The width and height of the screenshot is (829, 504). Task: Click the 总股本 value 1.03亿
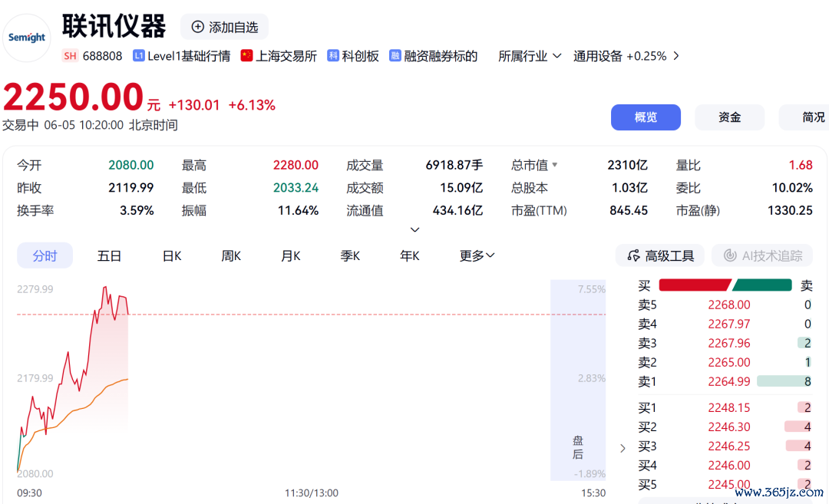click(x=629, y=187)
